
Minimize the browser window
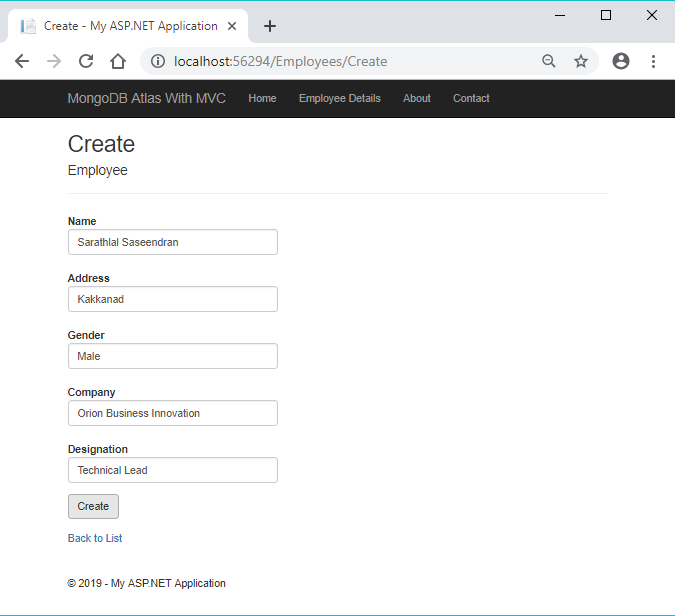[x=560, y=15]
